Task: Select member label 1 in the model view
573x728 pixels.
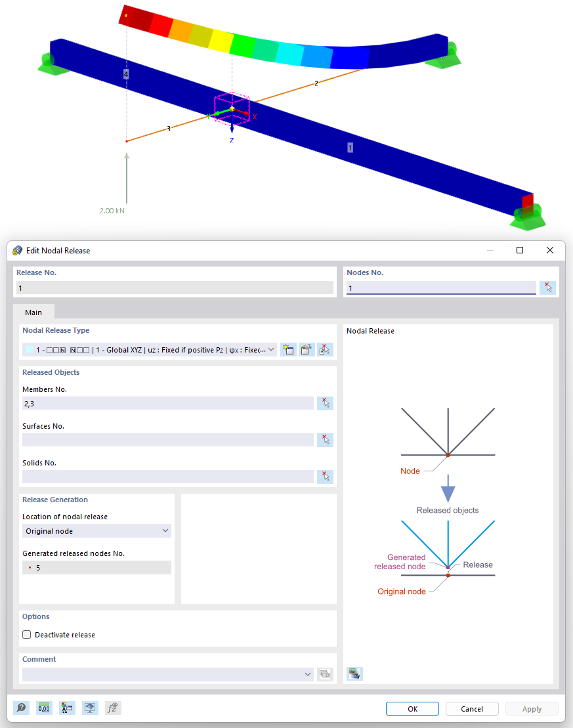Action: [x=350, y=148]
